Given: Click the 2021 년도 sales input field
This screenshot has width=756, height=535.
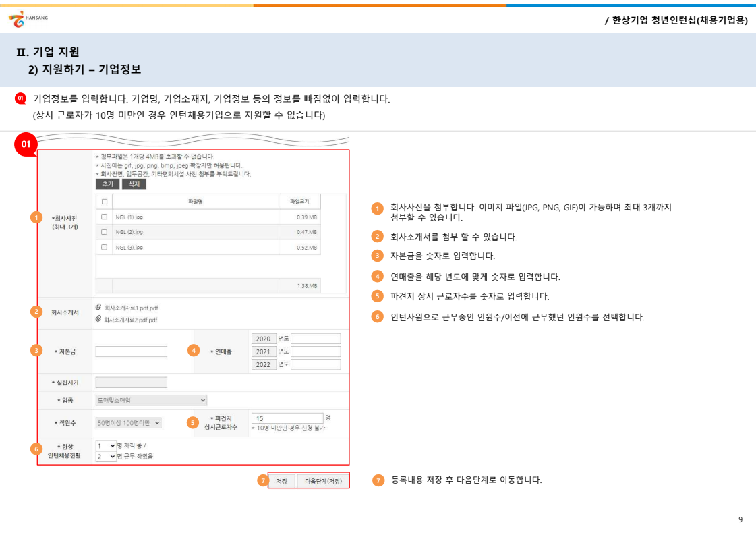Looking at the screenshot, I should pyautogui.click(x=316, y=351).
